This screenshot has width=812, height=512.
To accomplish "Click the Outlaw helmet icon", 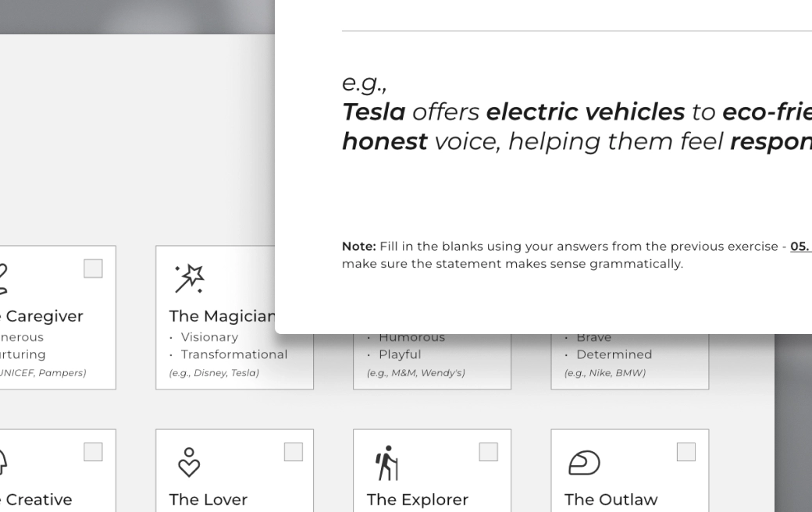I will click(584, 463).
